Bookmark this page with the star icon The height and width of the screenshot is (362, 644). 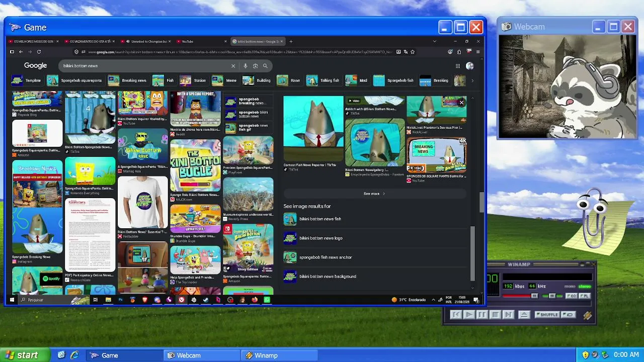click(413, 52)
